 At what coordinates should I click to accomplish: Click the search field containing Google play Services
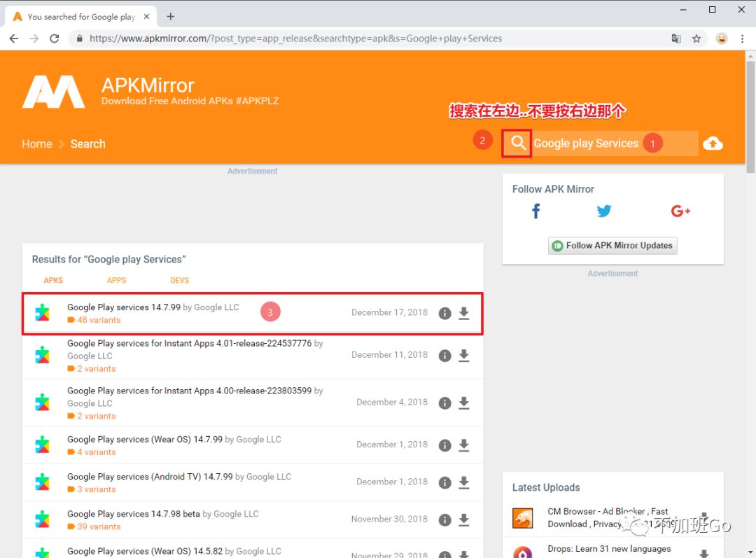[x=615, y=144]
